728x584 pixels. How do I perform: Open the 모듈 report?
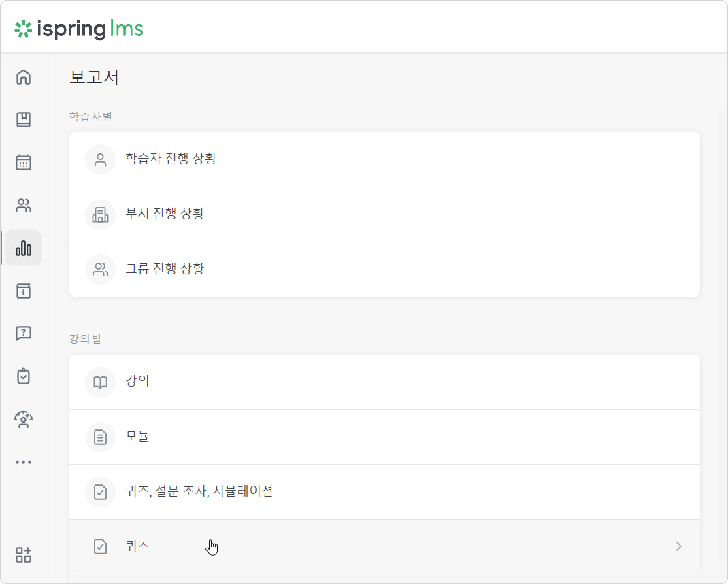pos(385,437)
